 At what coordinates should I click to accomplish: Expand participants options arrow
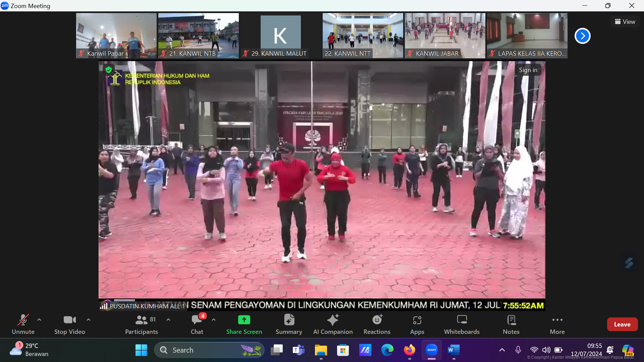168,320
